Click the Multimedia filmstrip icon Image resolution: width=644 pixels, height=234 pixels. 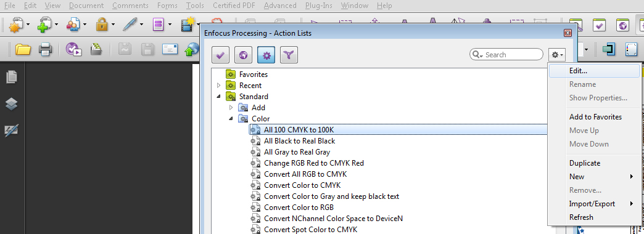[188, 25]
